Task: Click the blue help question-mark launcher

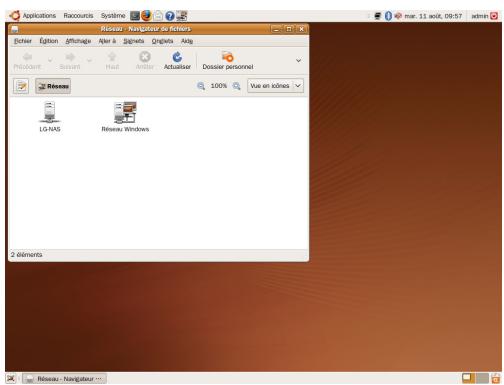Action: [x=170, y=16]
